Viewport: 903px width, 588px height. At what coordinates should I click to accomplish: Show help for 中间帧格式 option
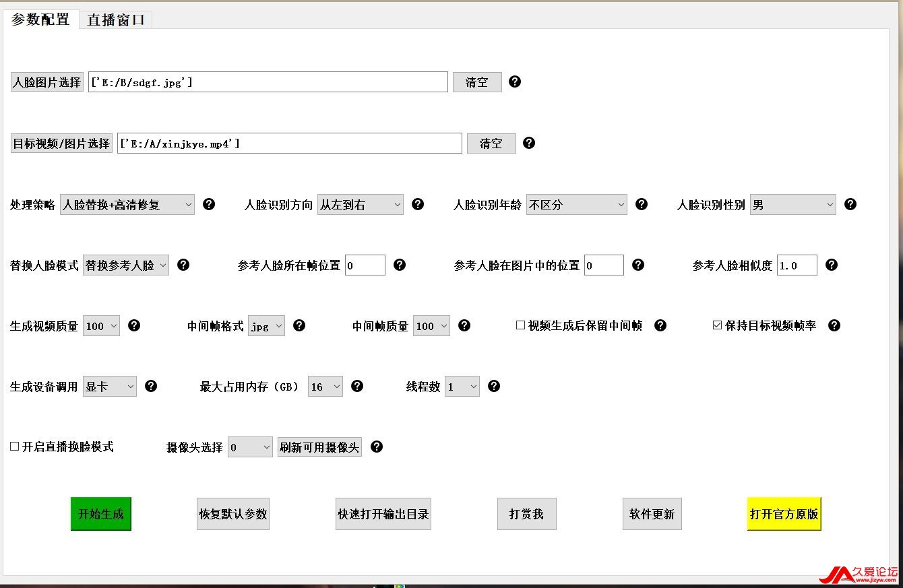coord(299,325)
